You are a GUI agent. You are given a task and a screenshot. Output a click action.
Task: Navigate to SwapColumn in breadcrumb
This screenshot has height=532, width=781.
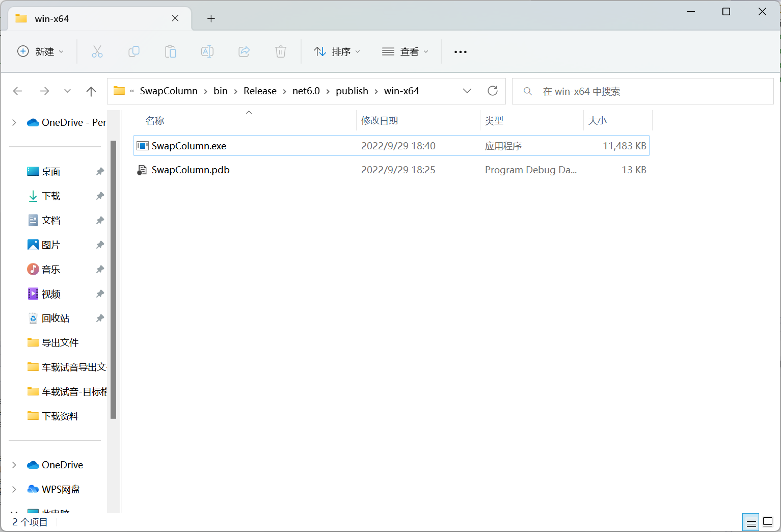(x=169, y=91)
